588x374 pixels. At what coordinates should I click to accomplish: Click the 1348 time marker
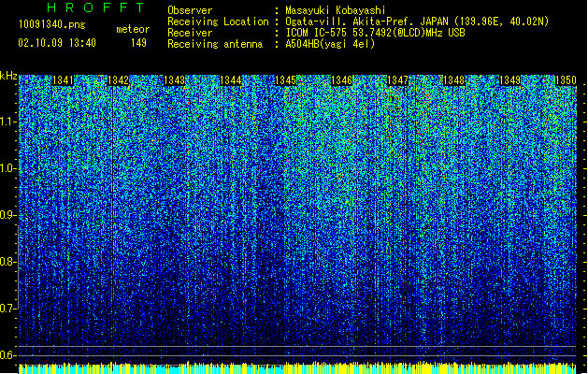[453, 80]
